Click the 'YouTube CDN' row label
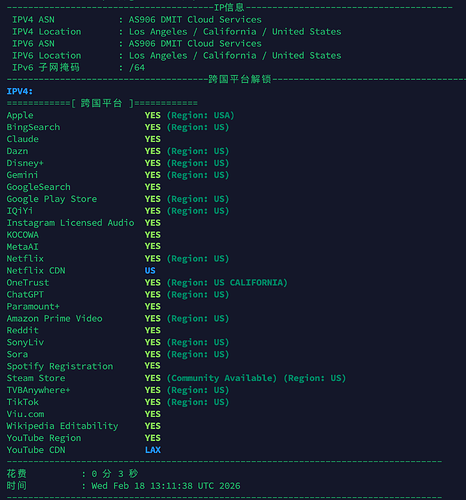Viewport: 466px width, 500px height. pyautogui.click(x=36, y=450)
